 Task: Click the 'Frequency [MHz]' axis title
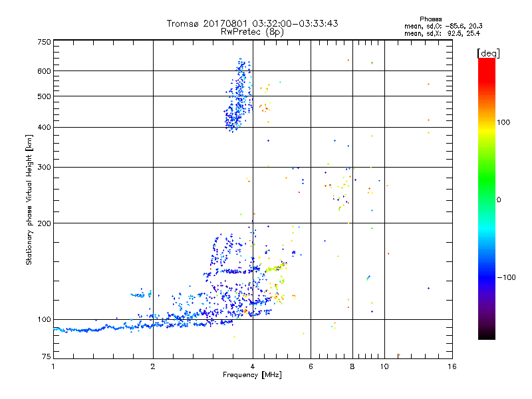click(252, 375)
